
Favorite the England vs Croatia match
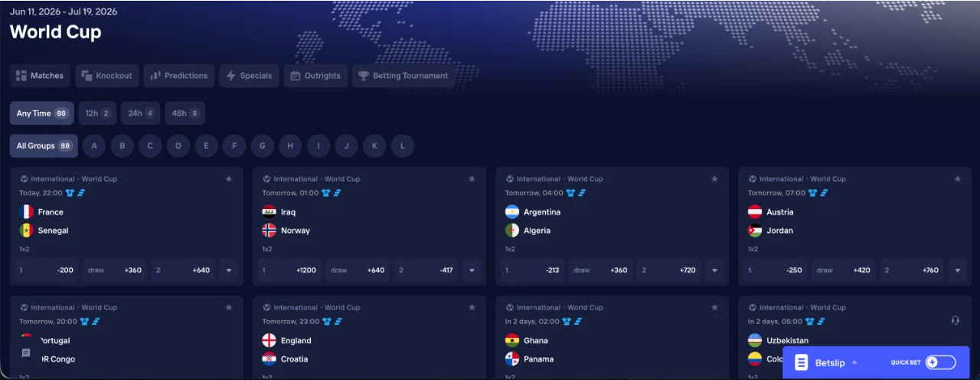pos(472,308)
